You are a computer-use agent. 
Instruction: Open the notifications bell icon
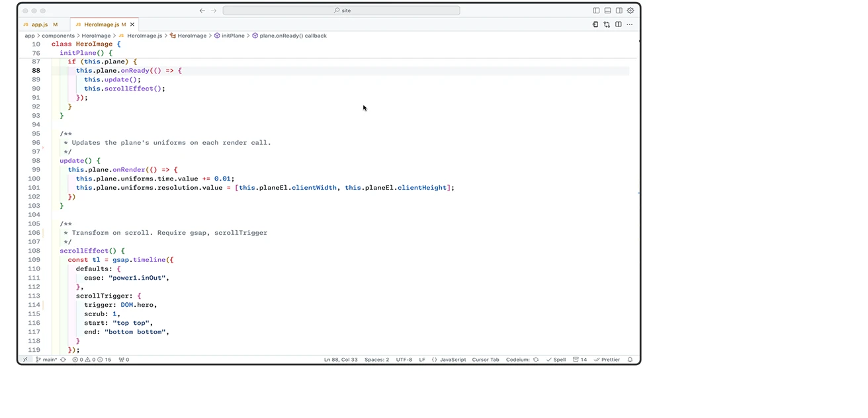630,360
